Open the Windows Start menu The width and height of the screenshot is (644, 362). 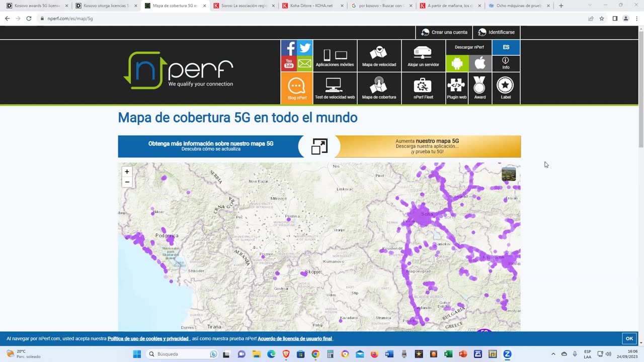click(137, 354)
